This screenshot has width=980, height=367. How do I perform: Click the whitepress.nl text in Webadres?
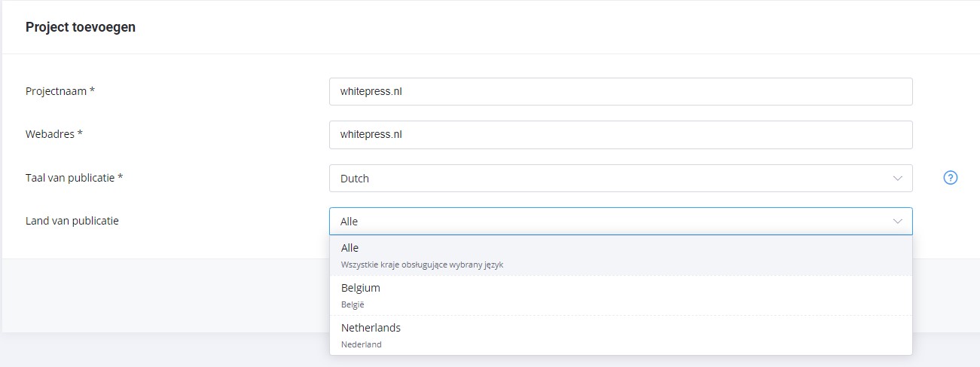pyautogui.click(x=371, y=135)
